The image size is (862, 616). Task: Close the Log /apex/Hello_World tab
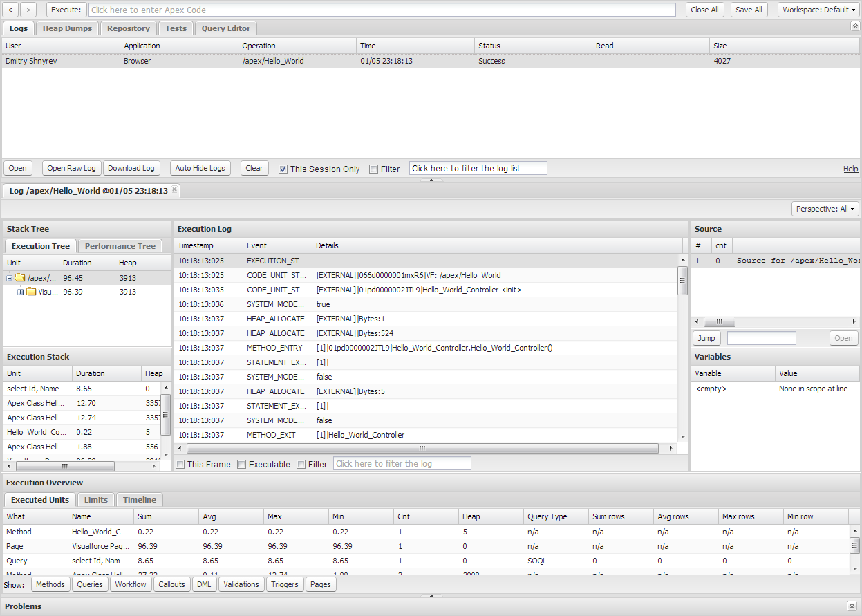pos(175,189)
